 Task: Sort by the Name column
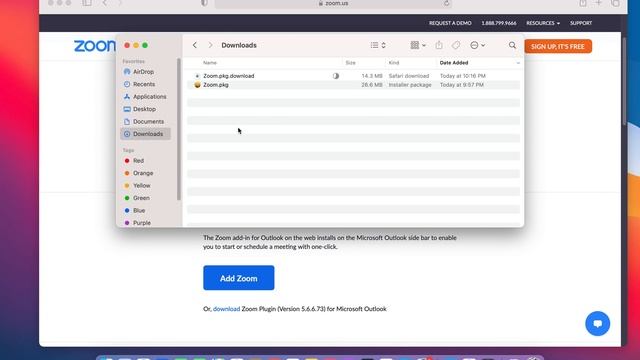point(210,63)
